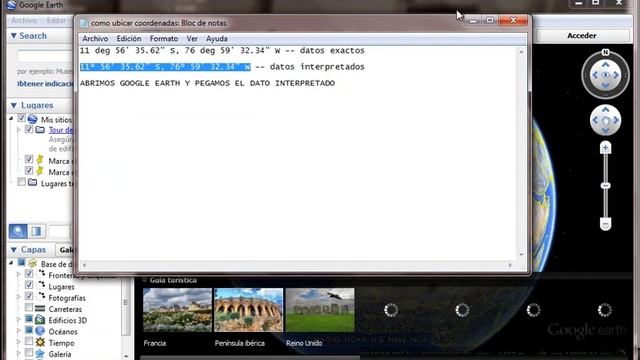The height and width of the screenshot is (360, 640).
Task: Open Google Earth Archivo menu
Action: pos(24,20)
